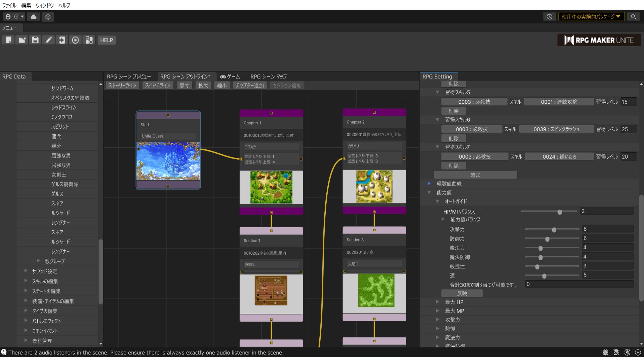This screenshot has height=357, width=644.
Task: Click the チャプター追加 button
Action: pos(249,85)
